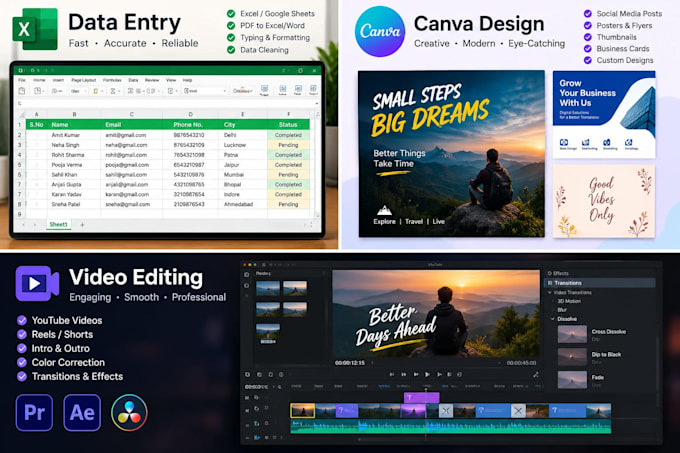680x453 pixels.
Task: Collapse the Video Transitions folder arrow
Action: 550,293
